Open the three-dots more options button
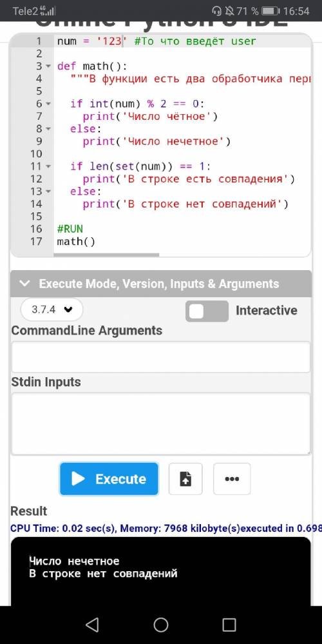This screenshot has width=322, height=644. point(232,479)
